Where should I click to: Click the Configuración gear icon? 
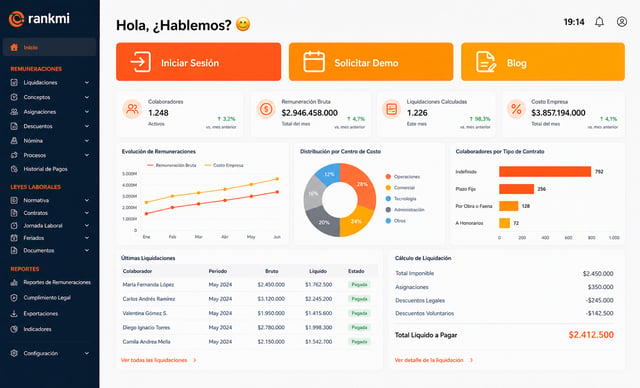[14, 353]
